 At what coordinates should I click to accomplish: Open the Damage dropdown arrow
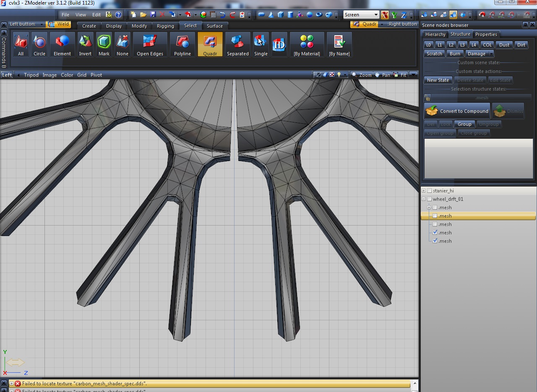point(491,54)
